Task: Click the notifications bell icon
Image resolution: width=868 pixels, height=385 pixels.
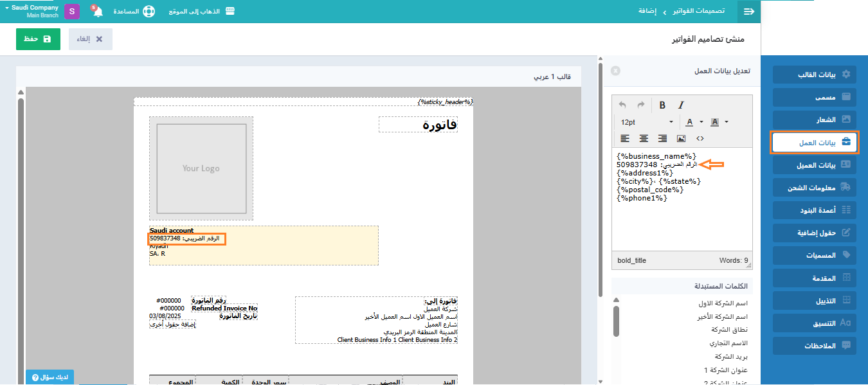Action: click(97, 12)
